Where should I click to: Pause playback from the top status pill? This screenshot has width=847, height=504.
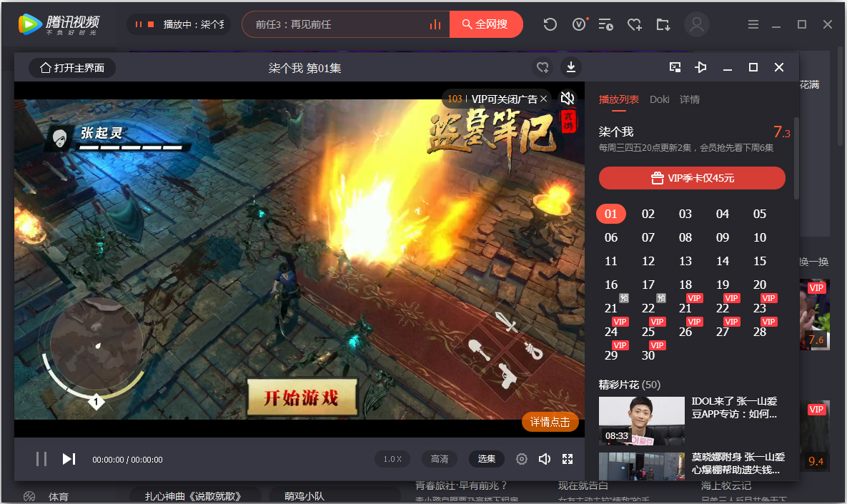coord(138,24)
